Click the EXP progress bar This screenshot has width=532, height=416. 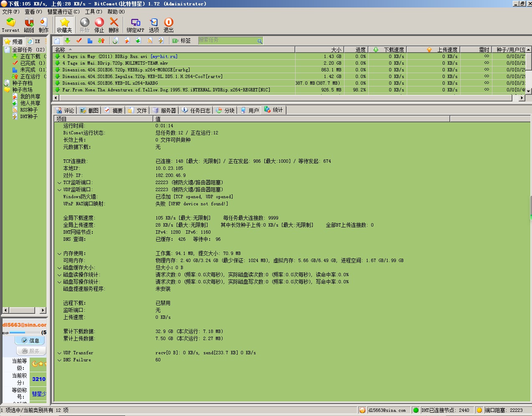[x=25, y=333]
